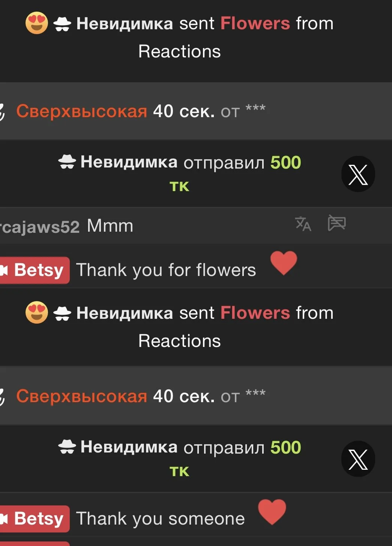Screen dimensions: 392x546
Task: Click the incognito hat icon in the last tip message
Action: (67, 447)
